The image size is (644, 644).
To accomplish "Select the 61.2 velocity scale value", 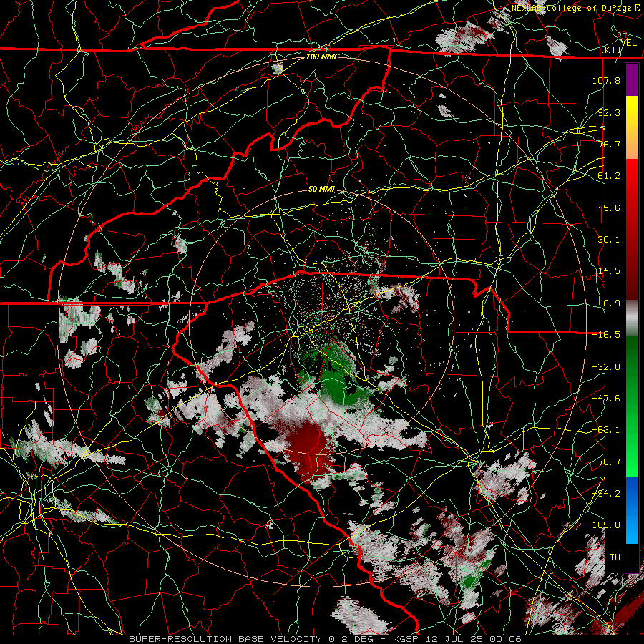I will [609, 176].
